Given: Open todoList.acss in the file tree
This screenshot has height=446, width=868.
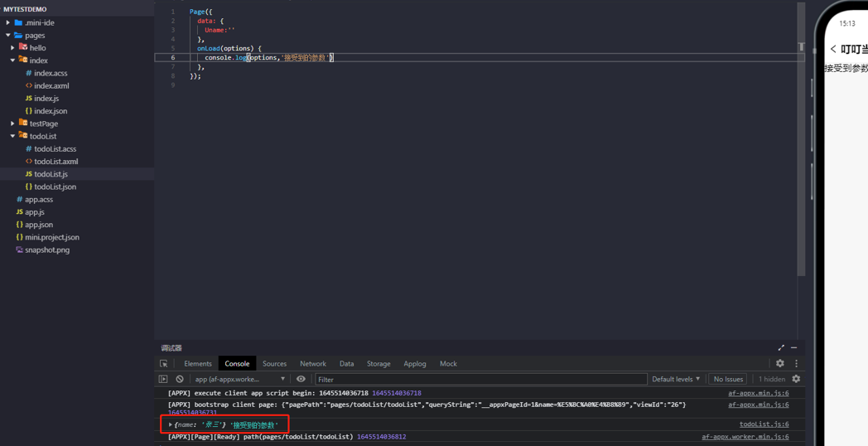Looking at the screenshot, I should point(55,148).
